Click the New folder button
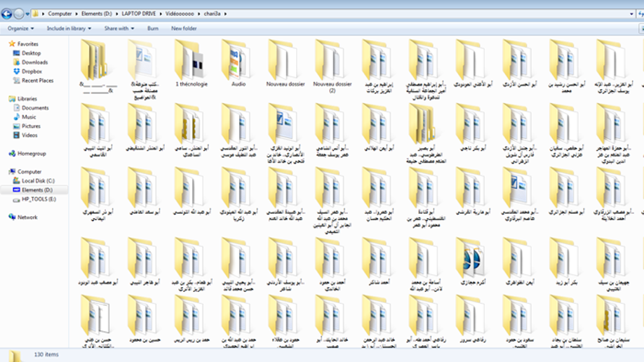This screenshot has width=644, height=362. click(x=184, y=29)
